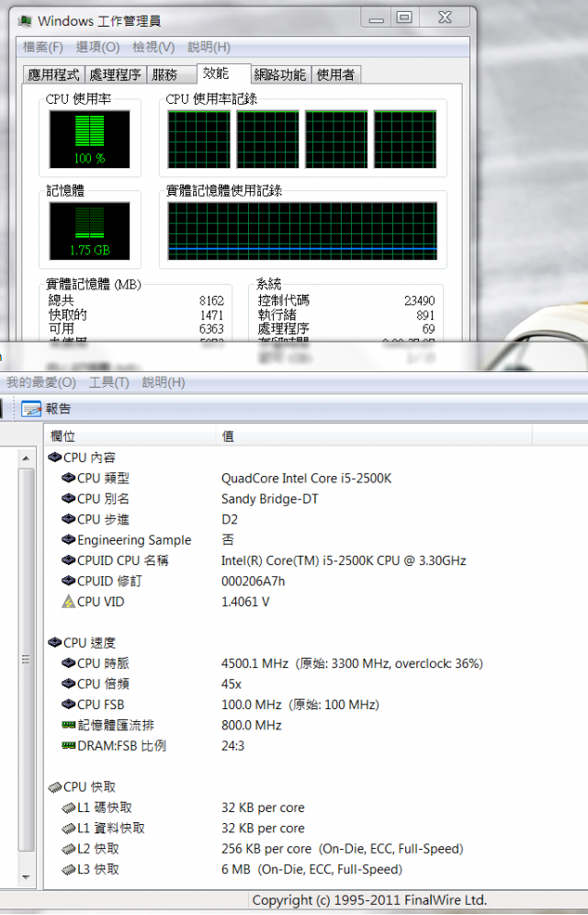Screen dimensions: 588x915
Task: Switch to the 應用程式 tab
Action: coord(53,74)
